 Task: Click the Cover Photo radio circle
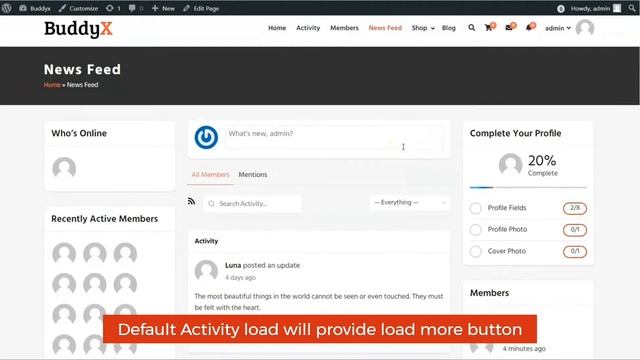476,251
